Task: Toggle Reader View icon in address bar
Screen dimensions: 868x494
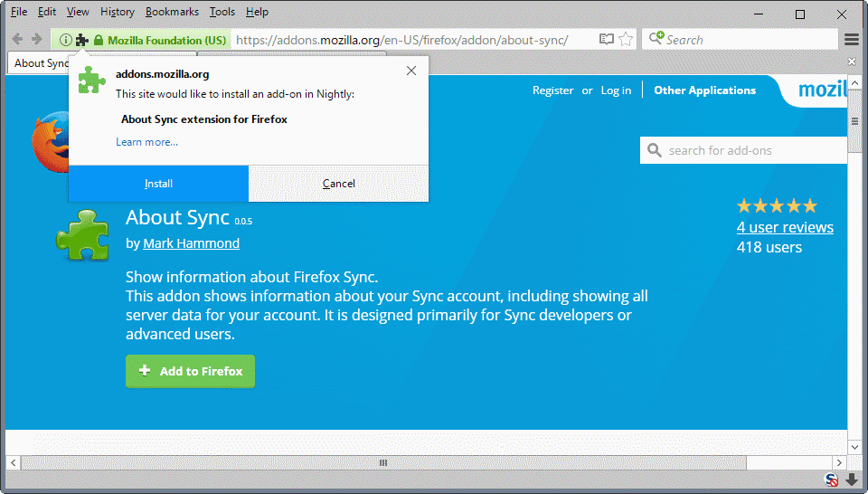Action: tap(606, 39)
